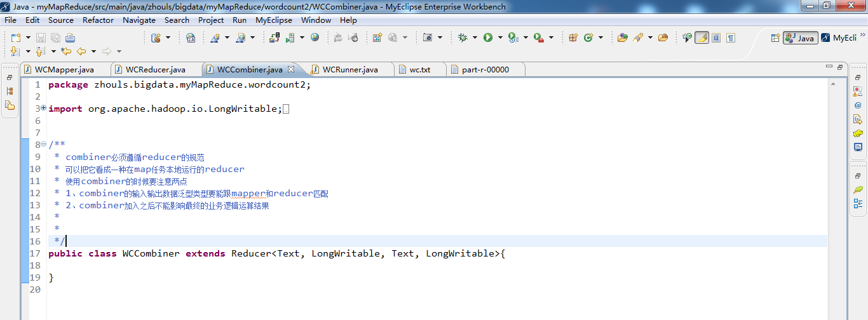The height and width of the screenshot is (320, 868).
Task: Click the Next Annotation down arrow icon
Action: [15, 51]
